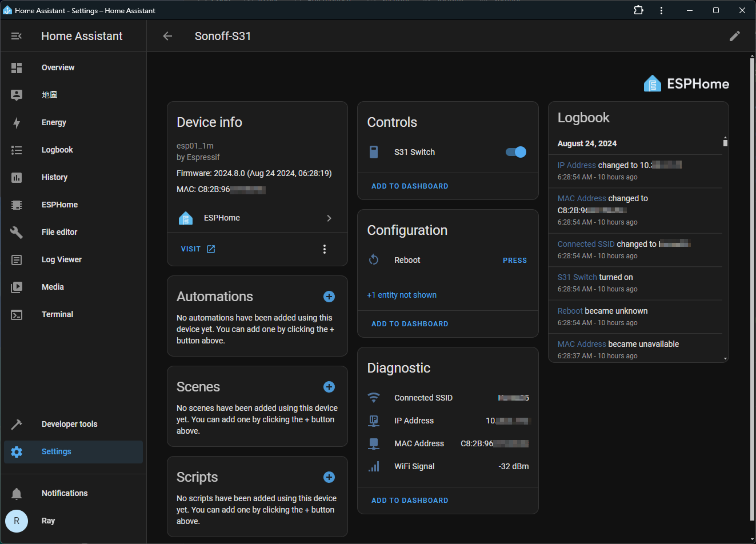Open File editor wrench icon
The image size is (756, 544).
tap(17, 232)
